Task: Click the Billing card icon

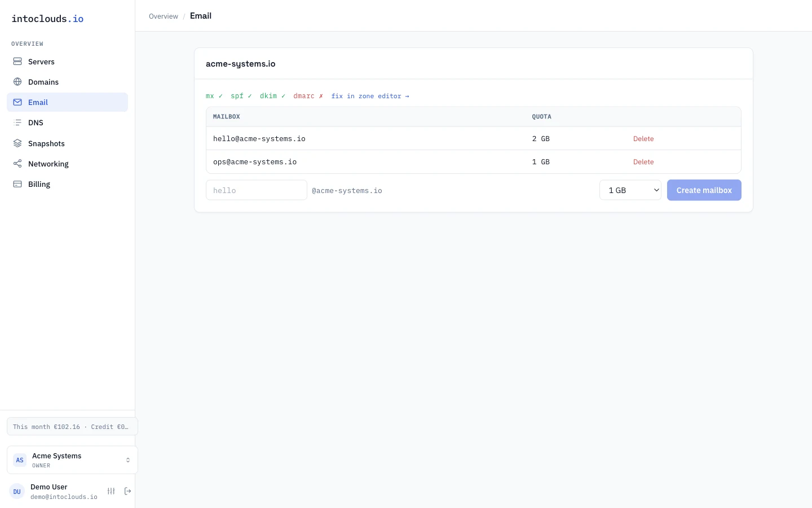Action: pyautogui.click(x=17, y=184)
